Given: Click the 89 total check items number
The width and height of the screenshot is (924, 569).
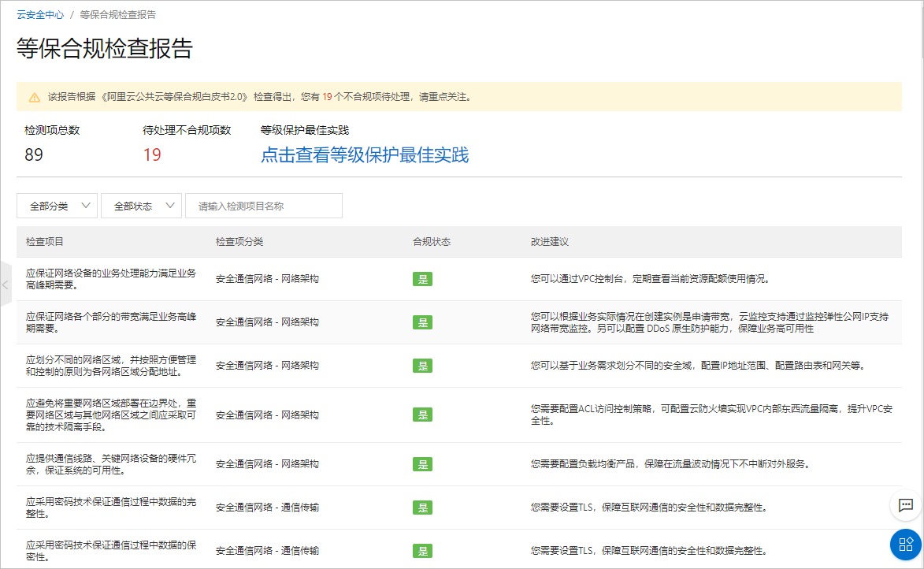Looking at the screenshot, I should pyautogui.click(x=34, y=155).
